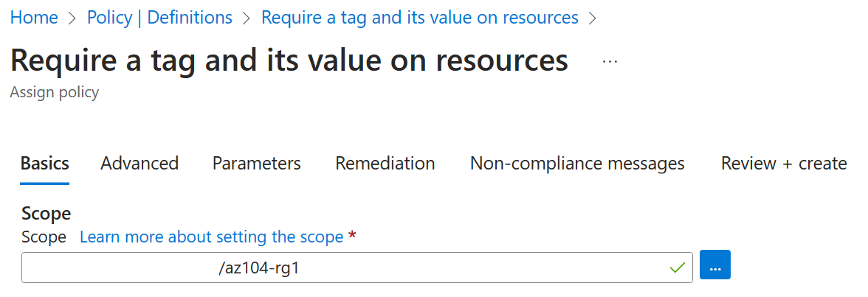The image size is (868, 297).
Task: Open the scope picker ellipsis button
Action: coord(714,265)
